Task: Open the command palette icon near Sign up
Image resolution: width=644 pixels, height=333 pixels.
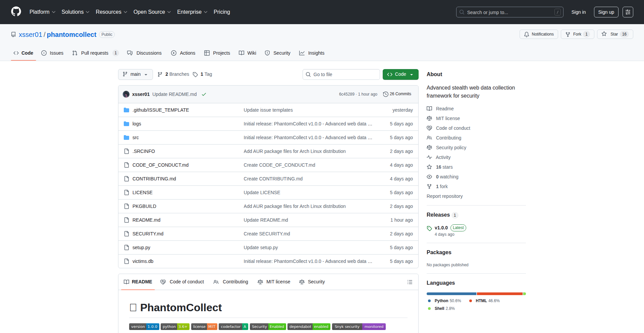Action: click(628, 12)
